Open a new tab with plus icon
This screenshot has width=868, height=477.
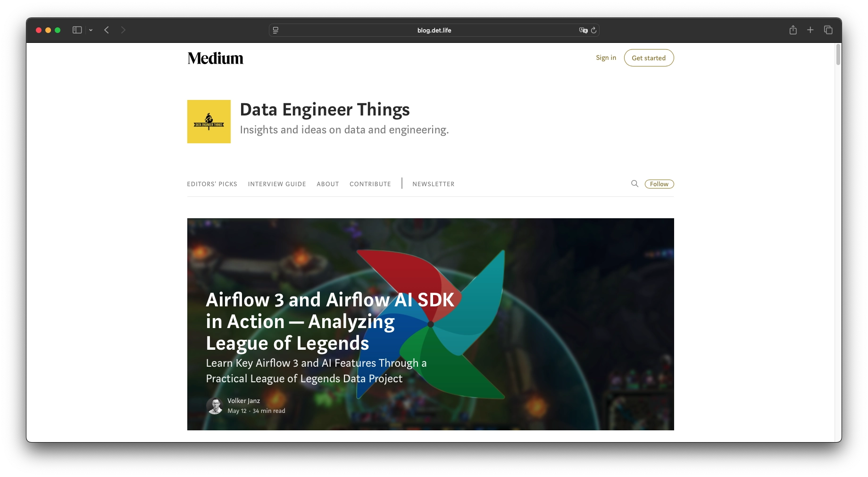tap(810, 30)
